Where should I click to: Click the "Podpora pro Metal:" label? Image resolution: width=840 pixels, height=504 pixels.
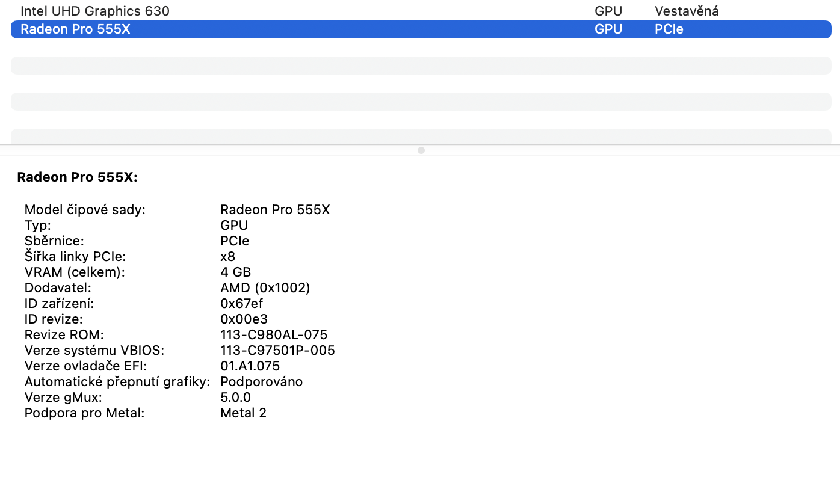85,413
